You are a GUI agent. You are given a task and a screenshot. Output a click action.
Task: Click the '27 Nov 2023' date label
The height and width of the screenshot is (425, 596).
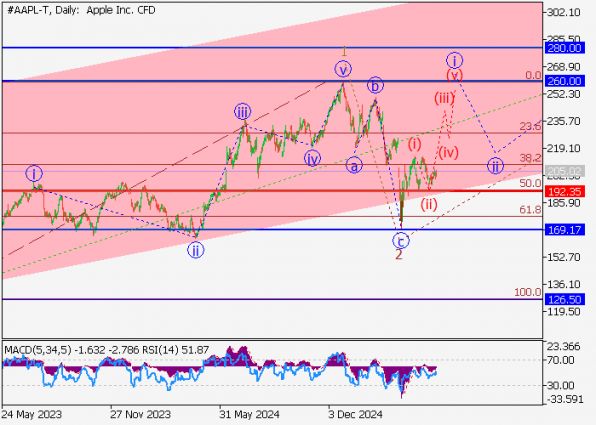[x=140, y=414]
